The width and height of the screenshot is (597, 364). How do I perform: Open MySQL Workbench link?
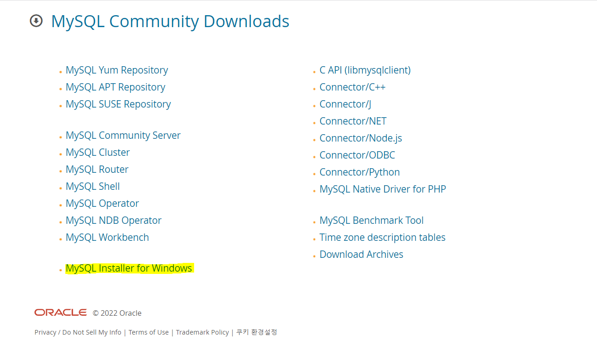tap(107, 238)
